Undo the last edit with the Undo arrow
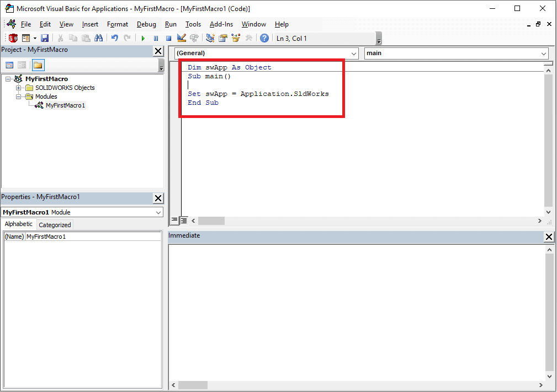This screenshot has height=392, width=557. click(114, 38)
